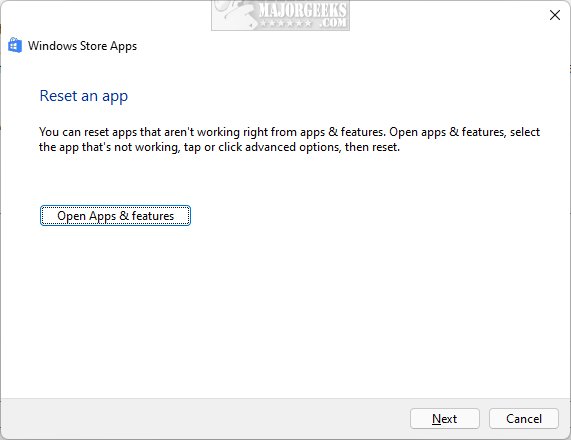Click the reset instructions paragraph's first line

(x=290, y=132)
